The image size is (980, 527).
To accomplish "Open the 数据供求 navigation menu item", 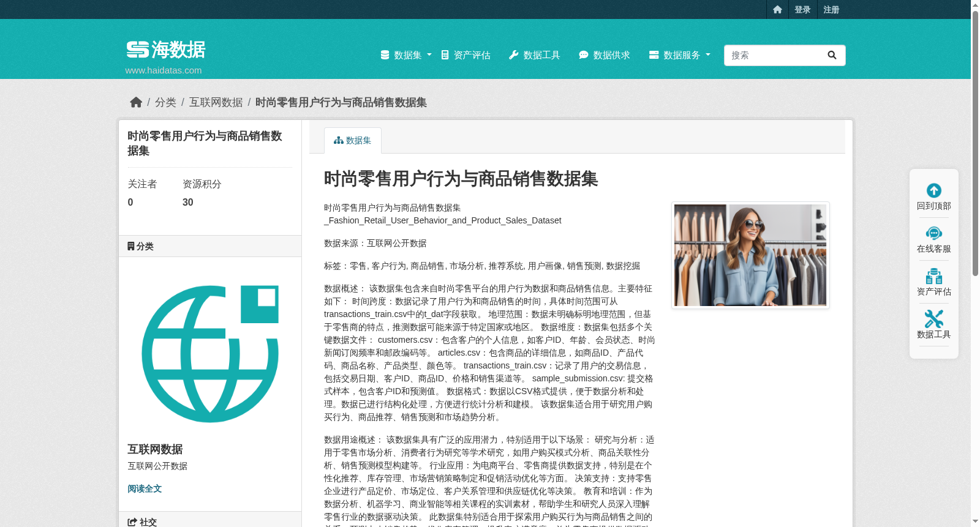I will (x=605, y=55).
